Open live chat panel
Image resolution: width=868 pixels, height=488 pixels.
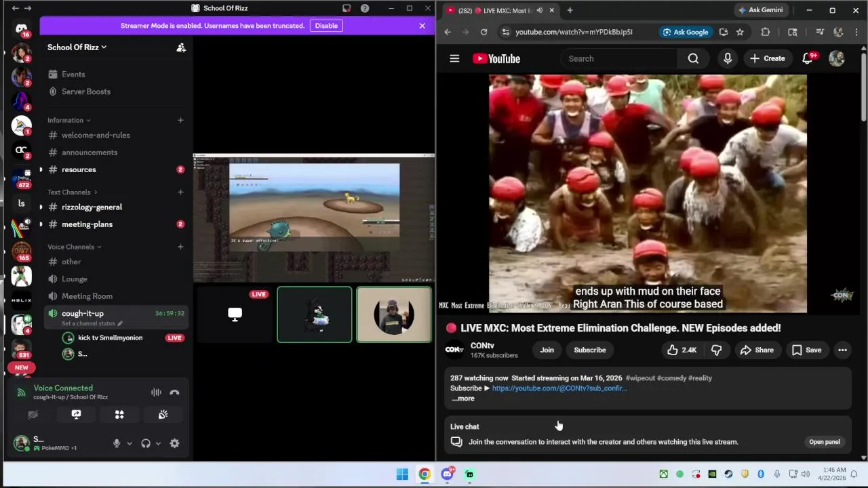click(824, 442)
